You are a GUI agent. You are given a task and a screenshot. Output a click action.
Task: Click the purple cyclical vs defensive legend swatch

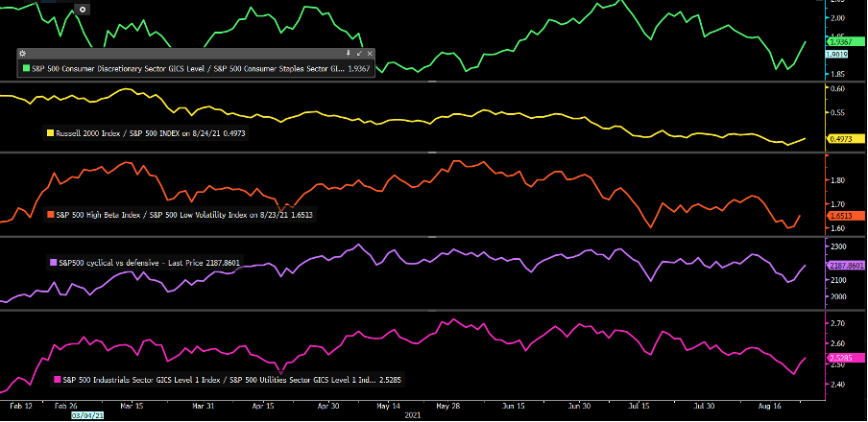click(53, 263)
